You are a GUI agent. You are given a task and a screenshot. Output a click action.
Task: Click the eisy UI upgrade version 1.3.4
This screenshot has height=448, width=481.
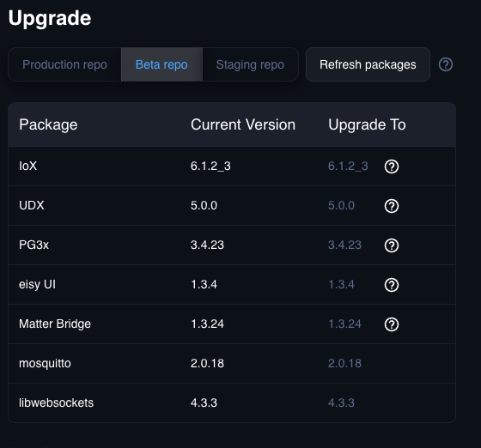click(x=341, y=285)
